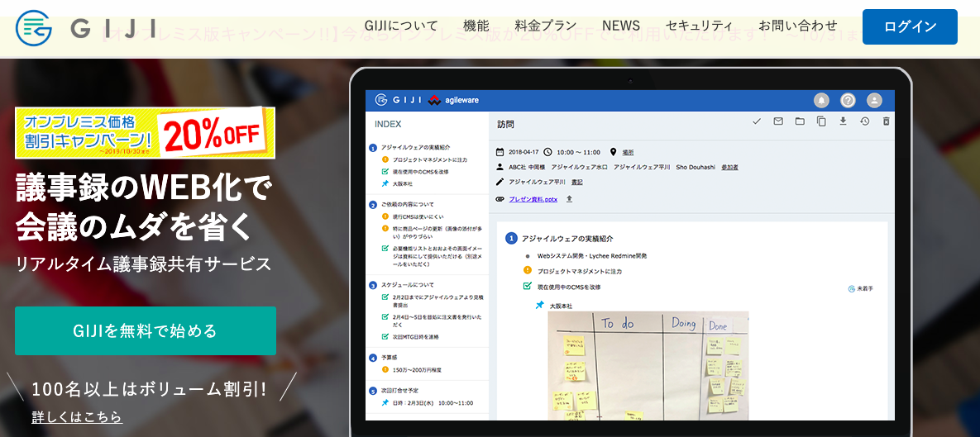Click the pencil icon beside アジャイルウェア平川
The width and height of the screenshot is (980, 437).
tap(500, 182)
